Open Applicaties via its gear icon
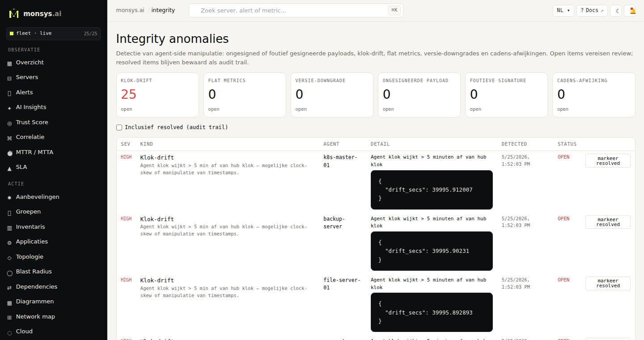The width and height of the screenshot is (644, 340). tap(10, 242)
